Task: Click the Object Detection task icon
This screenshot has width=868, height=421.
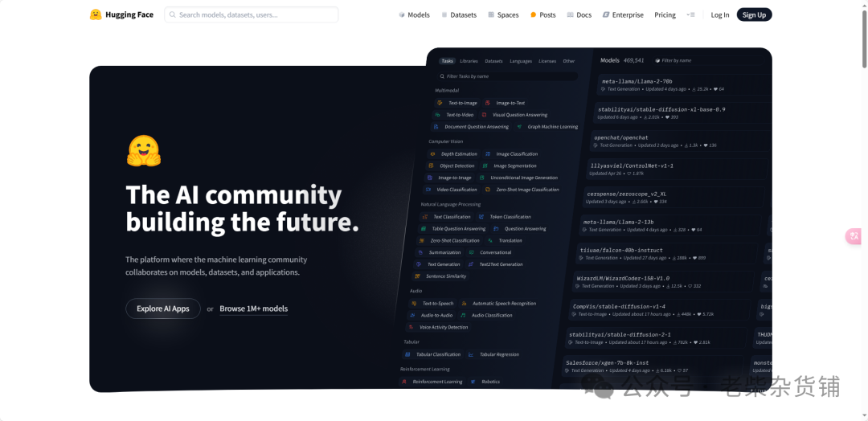Action: [x=431, y=166]
